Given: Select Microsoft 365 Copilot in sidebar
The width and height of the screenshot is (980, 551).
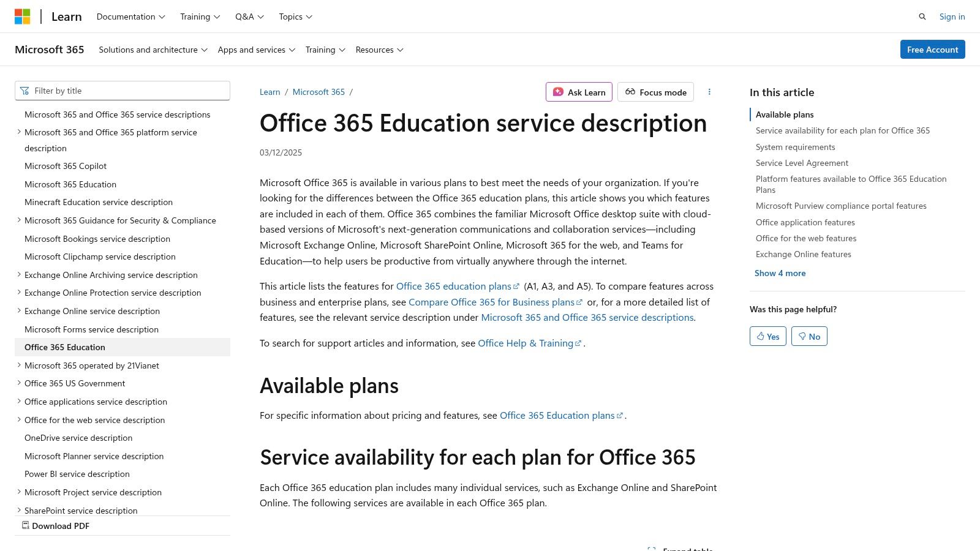Looking at the screenshot, I should click(66, 166).
